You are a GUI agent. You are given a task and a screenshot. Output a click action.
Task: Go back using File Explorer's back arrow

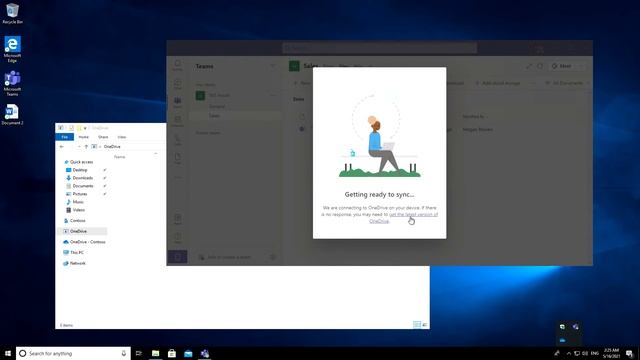62,147
